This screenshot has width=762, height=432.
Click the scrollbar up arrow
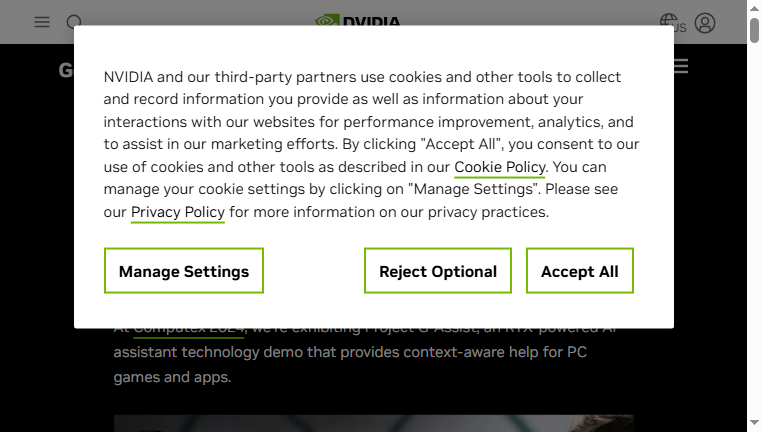point(754,8)
